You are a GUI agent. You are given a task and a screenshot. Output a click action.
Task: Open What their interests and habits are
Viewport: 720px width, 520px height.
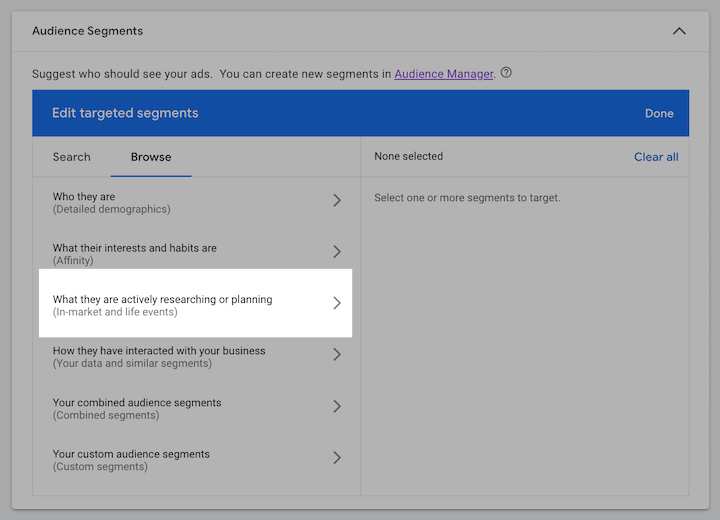(135, 254)
